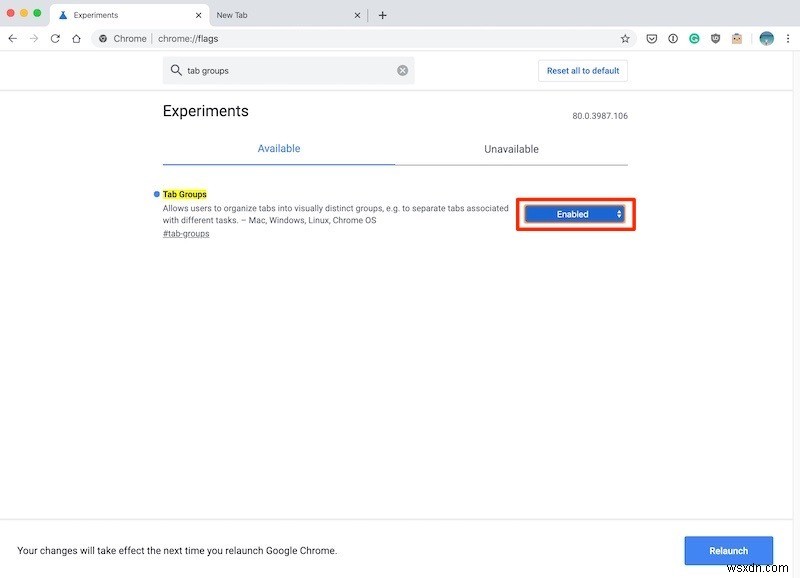Click the Experiments beaker favicon
The width and height of the screenshot is (800, 578).
tap(62, 15)
